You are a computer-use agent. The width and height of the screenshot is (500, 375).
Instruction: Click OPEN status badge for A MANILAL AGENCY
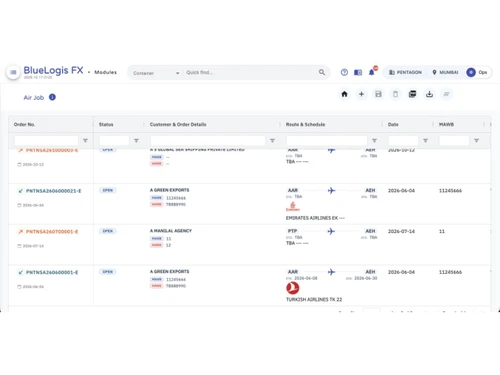(x=108, y=231)
